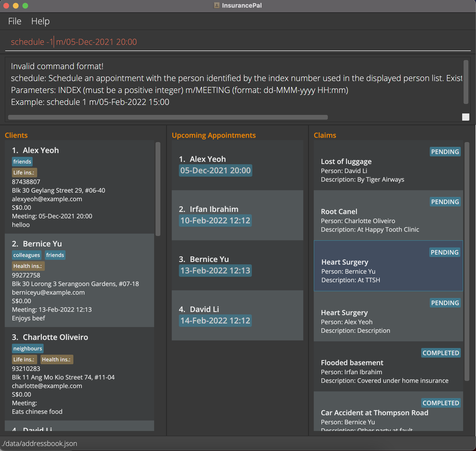Select Charlotte Oliveiro in Clients list
476x451 pixels.
tap(79, 374)
